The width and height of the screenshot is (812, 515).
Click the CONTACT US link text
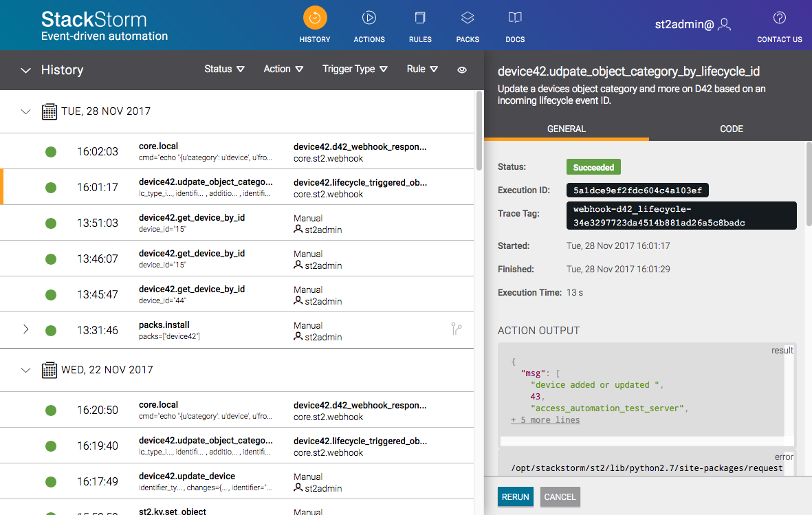pyautogui.click(x=780, y=39)
